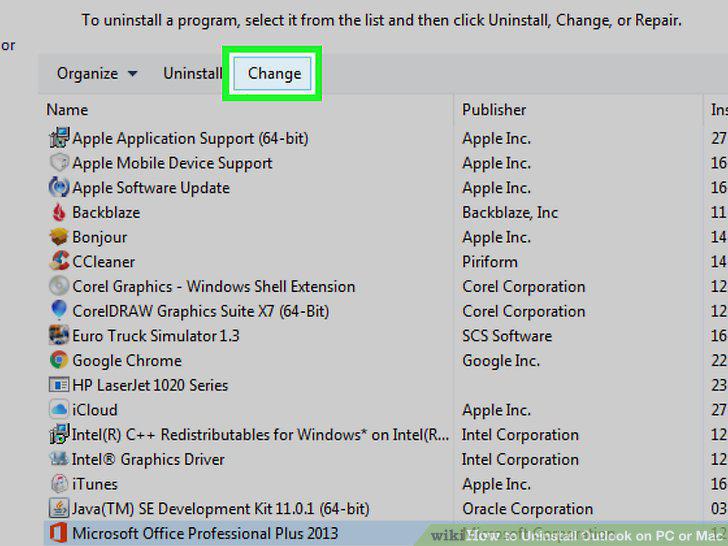Select the Apple Software Update entry
Image resolution: width=728 pixels, height=546 pixels.
tap(151, 188)
